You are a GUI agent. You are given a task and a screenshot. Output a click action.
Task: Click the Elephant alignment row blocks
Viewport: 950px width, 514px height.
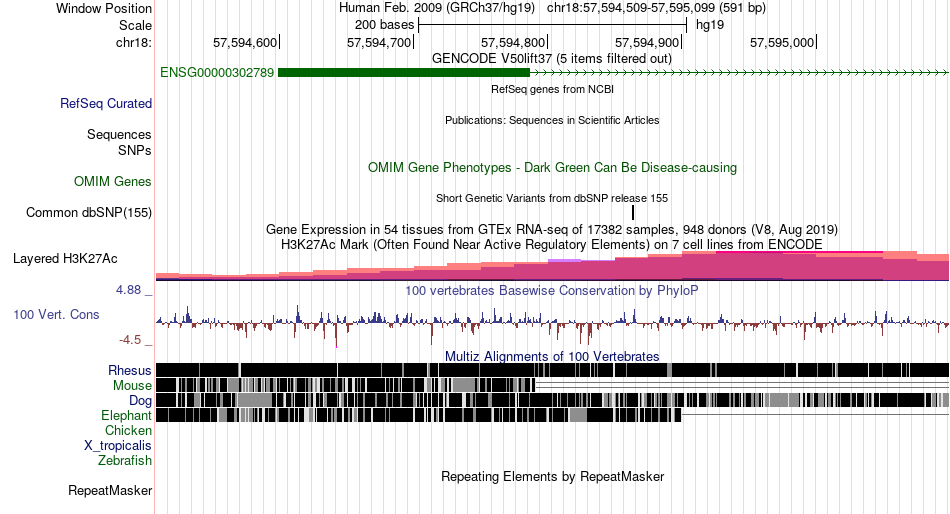click(x=418, y=415)
